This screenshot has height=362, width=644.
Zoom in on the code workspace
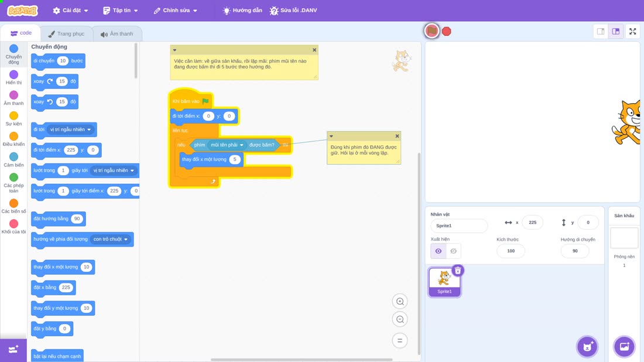coord(400,301)
